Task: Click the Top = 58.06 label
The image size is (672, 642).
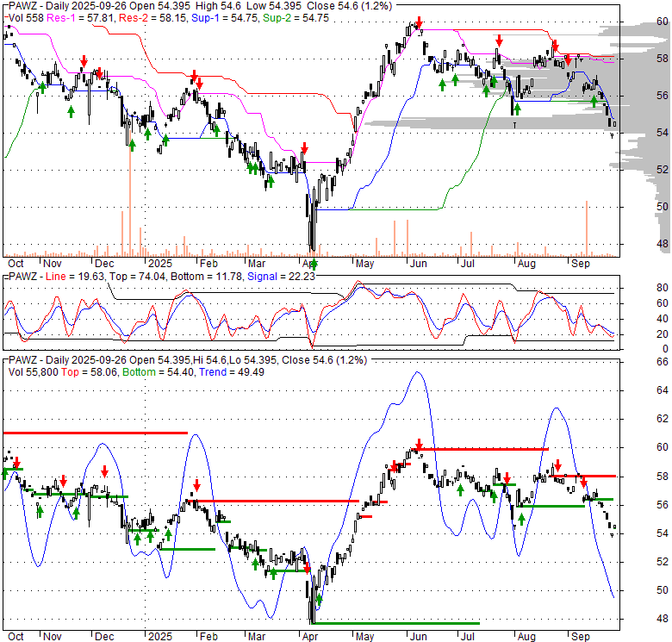Action: click(x=89, y=372)
